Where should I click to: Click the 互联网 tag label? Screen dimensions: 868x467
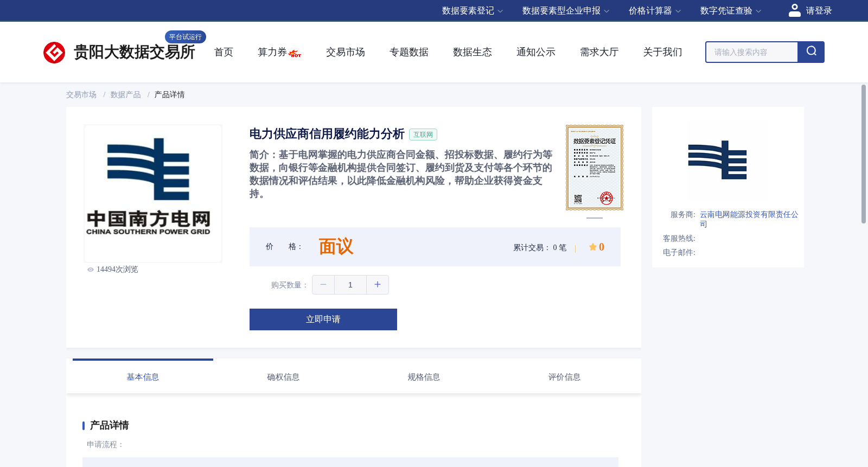[x=423, y=135]
